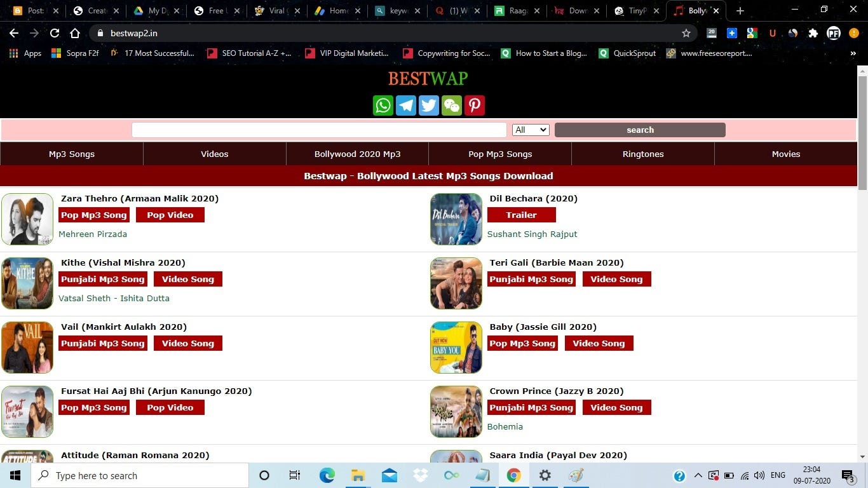Open Vail Punjabi Mp3 Song
The width and height of the screenshot is (868, 488).
[103, 343]
